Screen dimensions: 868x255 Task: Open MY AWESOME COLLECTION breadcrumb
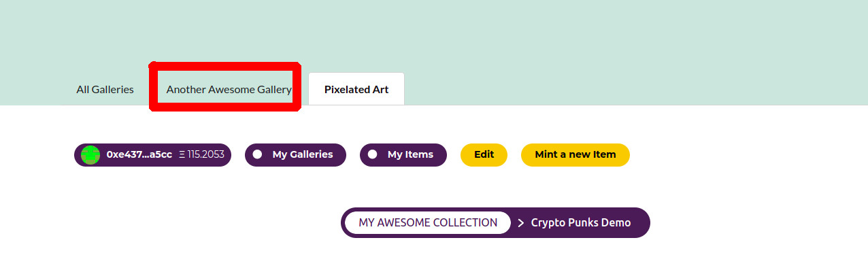click(428, 222)
